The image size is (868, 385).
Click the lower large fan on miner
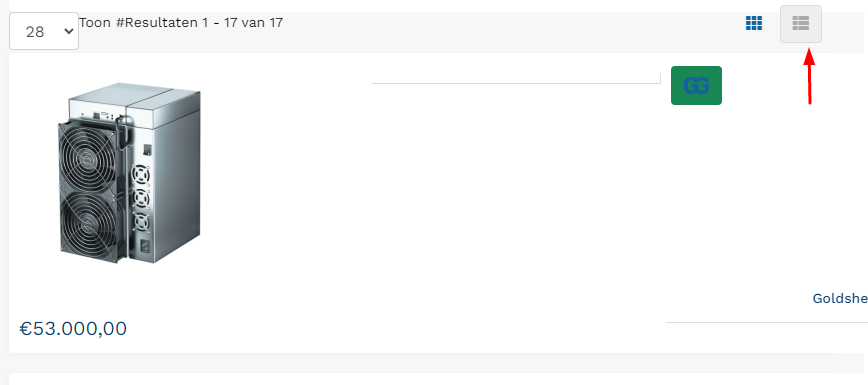tap(90, 225)
